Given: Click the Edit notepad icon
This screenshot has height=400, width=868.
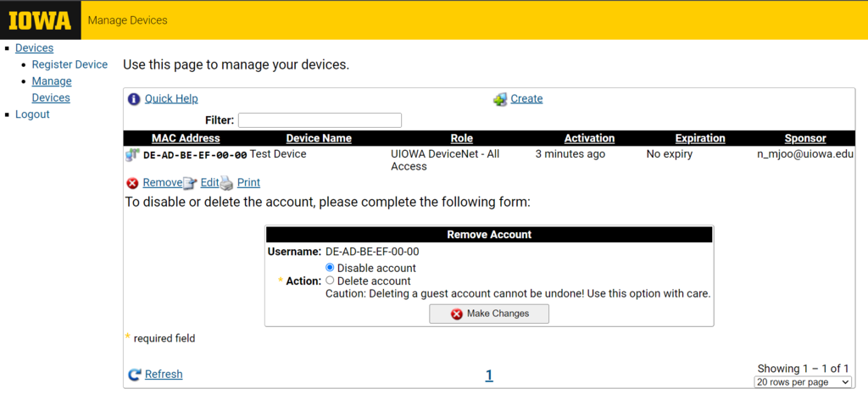Looking at the screenshot, I should (190, 183).
